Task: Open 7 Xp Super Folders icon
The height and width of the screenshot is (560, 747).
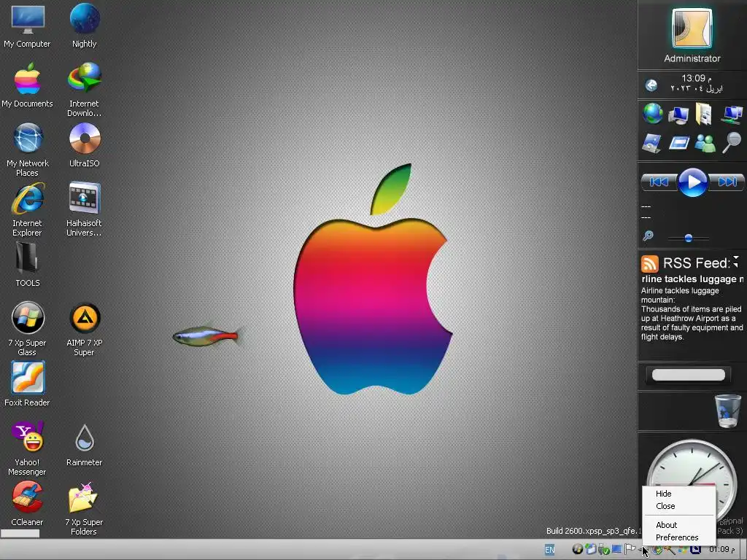Action: [x=85, y=508]
